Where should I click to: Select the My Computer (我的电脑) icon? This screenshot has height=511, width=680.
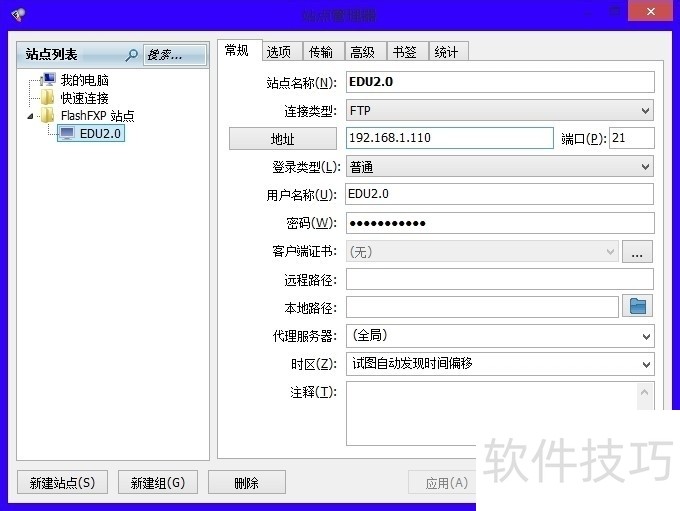pyautogui.click(x=48, y=80)
